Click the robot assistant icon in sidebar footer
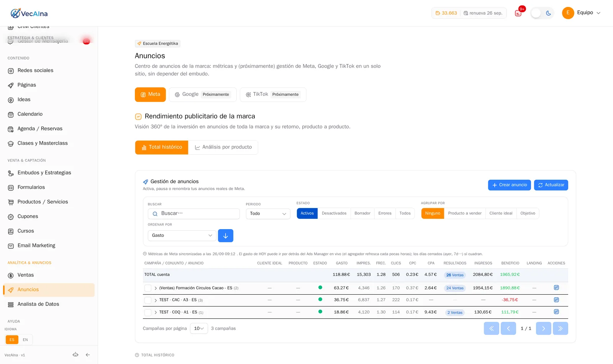The image size is (613, 364). coord(75,355)
